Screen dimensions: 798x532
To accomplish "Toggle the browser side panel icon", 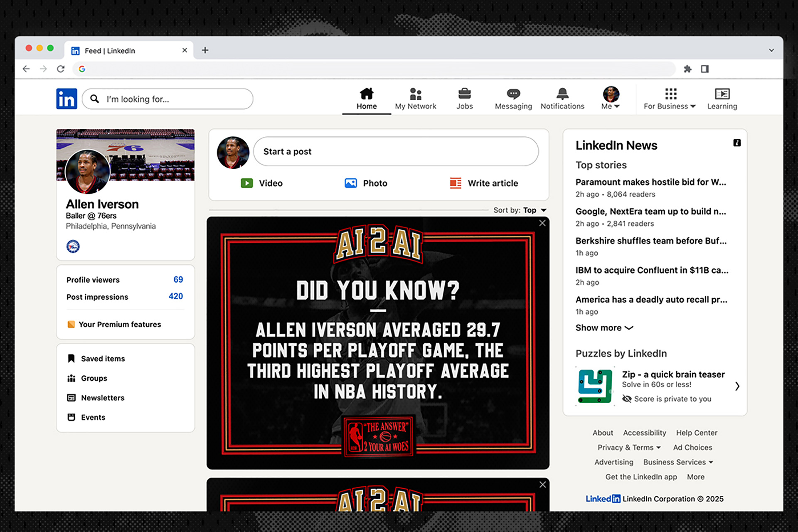I will (705, 69).
